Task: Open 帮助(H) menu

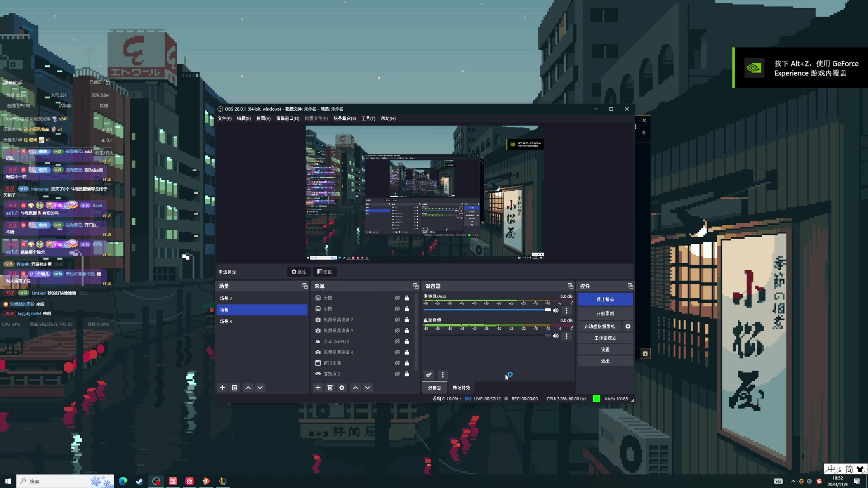Action: (388, 118)
